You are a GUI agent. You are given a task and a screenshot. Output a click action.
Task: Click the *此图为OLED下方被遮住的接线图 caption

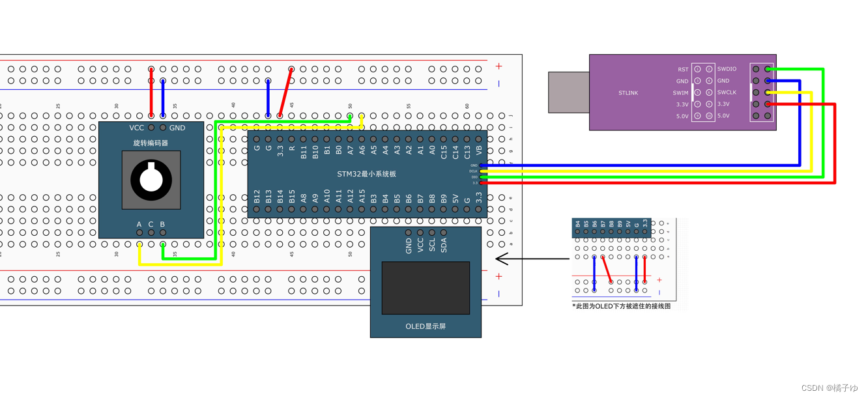pyautogui.click(x=620, y=306)
